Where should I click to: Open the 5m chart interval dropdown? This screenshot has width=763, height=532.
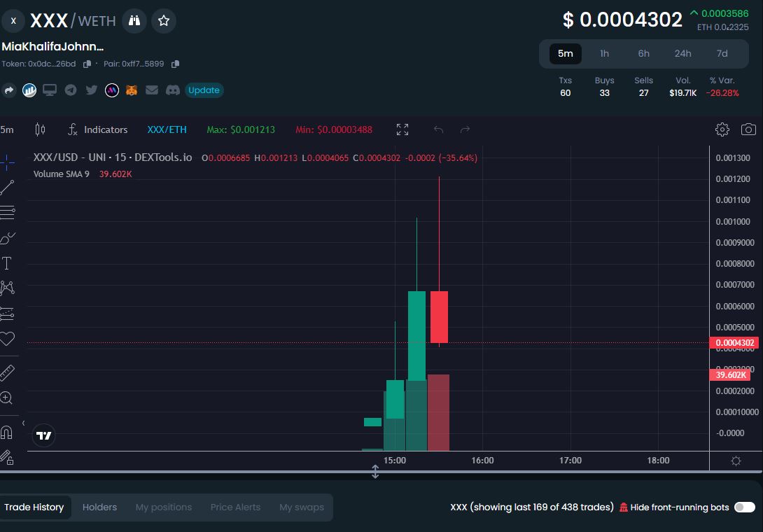[x=7, y=129]
